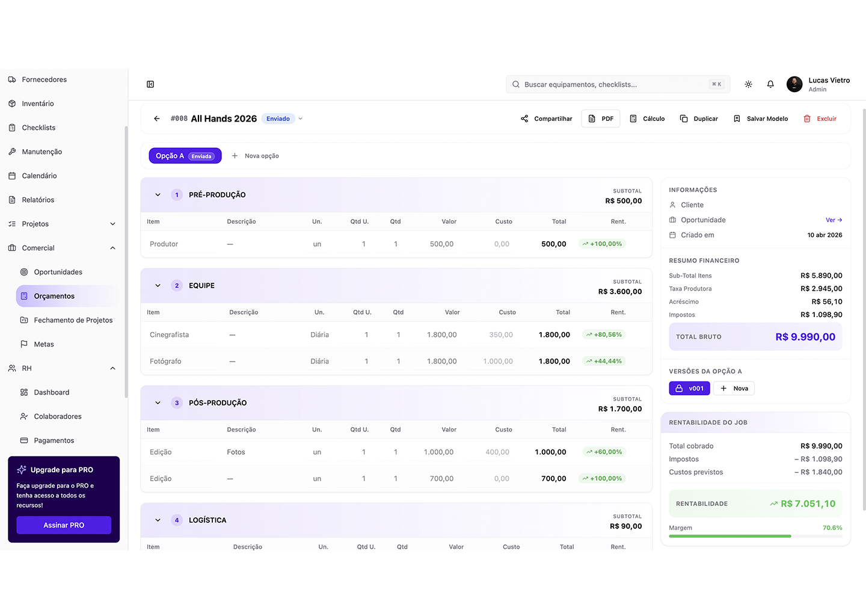Click the Compartilhar share icon
Viewport: 866px width, 616px height.
[x=524, y=119]
